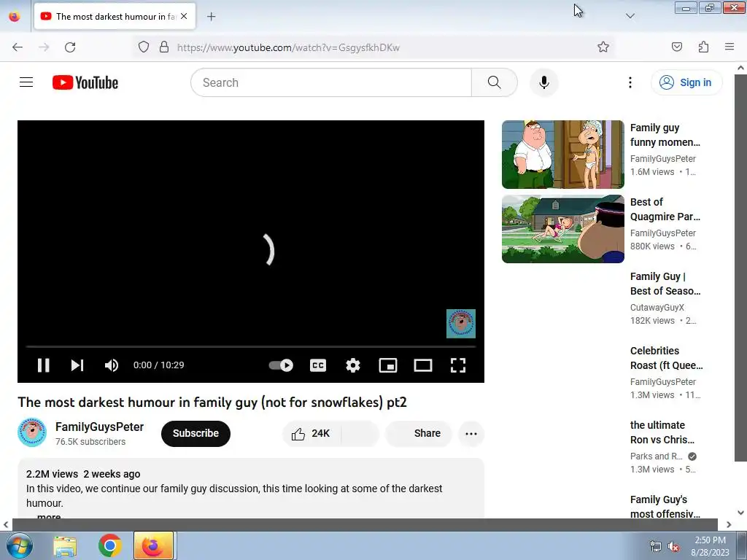Click the Firefox taskbar button
This screenshot has width=747, height=560.
coord(153,545)
